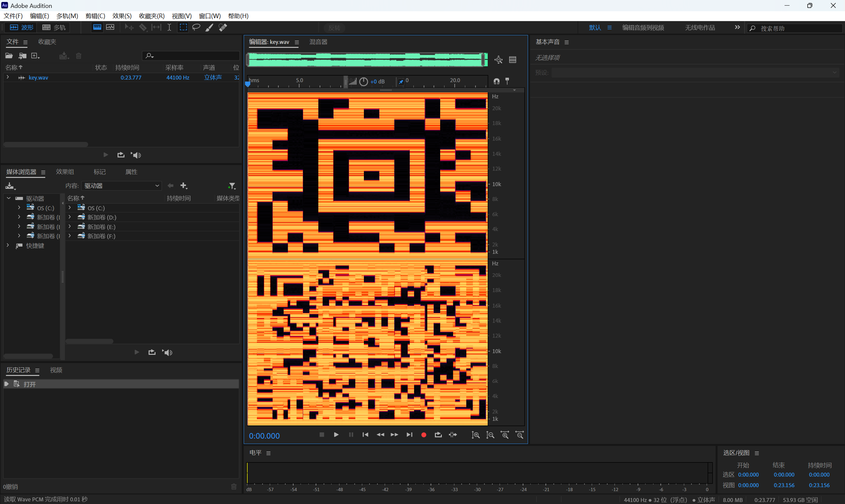Toggle the HUD pin icon
The height and width of the screenshot is (504, 845).
[401, 82]
